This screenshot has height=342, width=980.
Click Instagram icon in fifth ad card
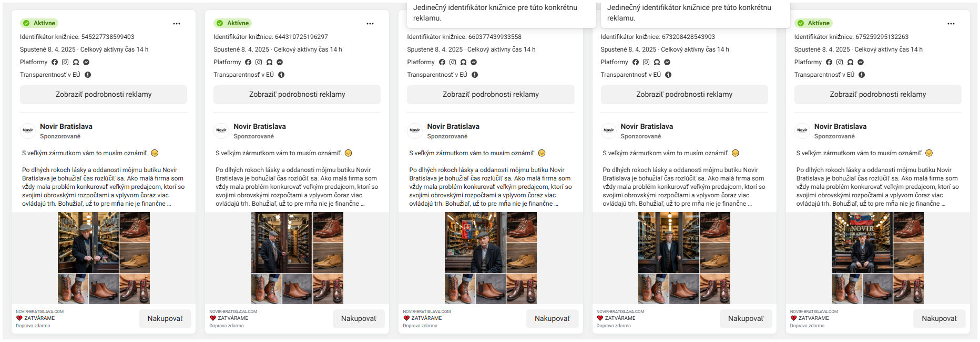click(840, 62)
